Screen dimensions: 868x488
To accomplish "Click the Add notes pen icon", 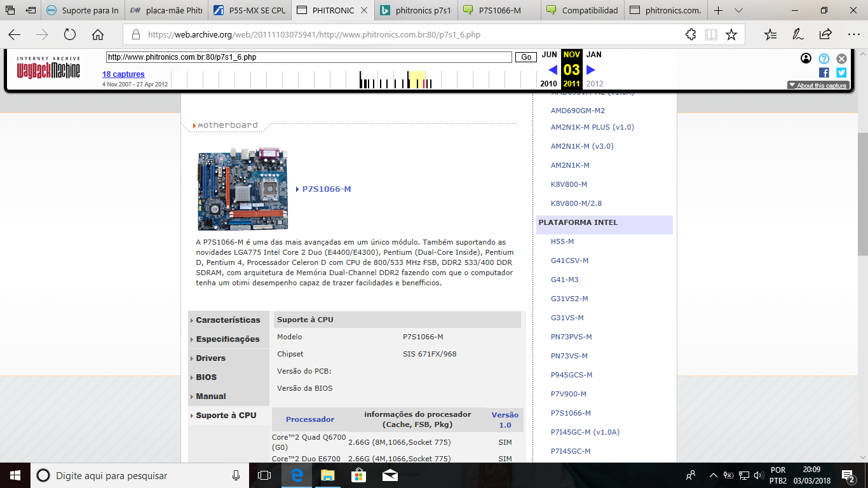I will 798,35.
